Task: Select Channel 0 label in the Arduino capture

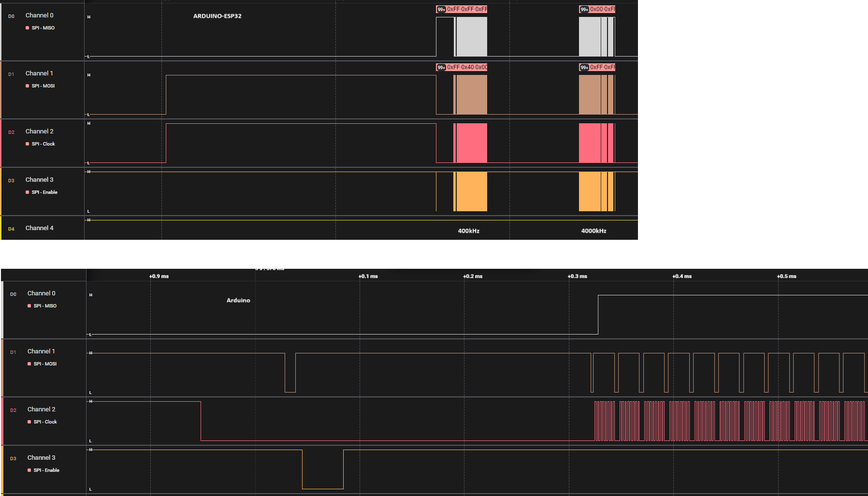Action: point(42,293)
